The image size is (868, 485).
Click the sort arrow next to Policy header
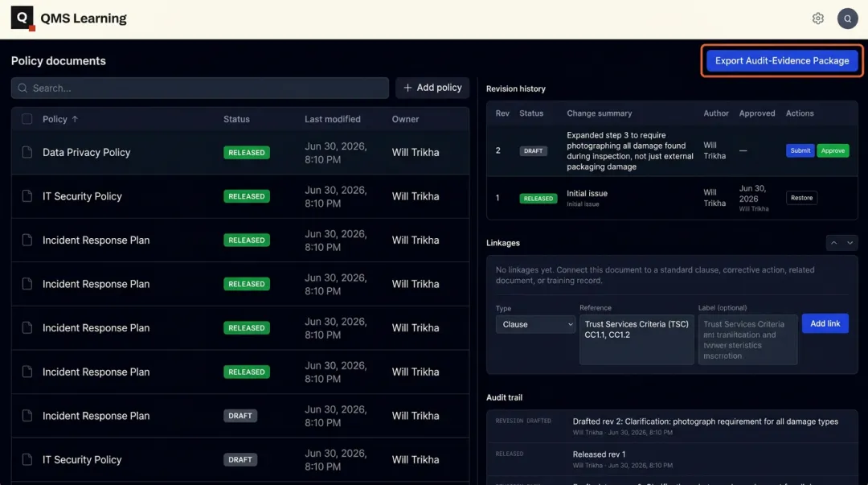75,119
